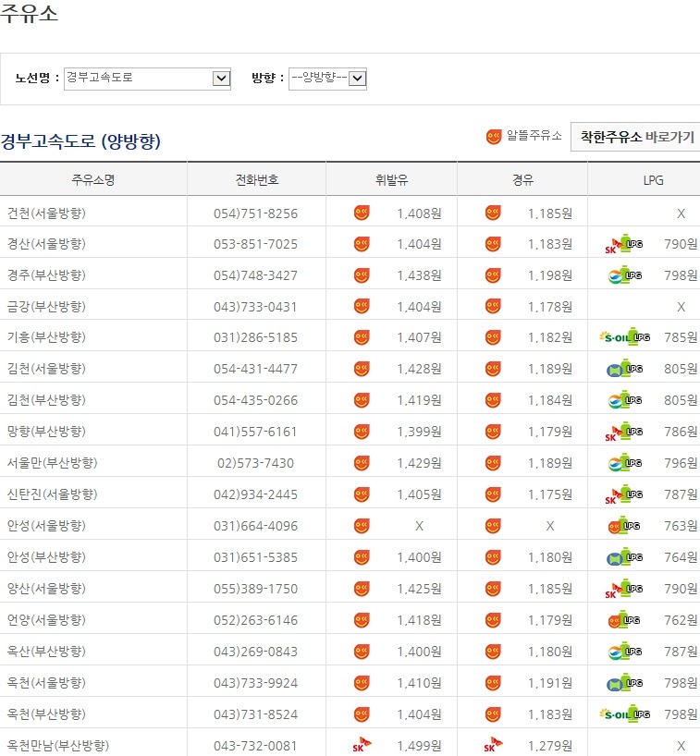Viewport: 700px width, 756px height.
Task: Click the 전화번호 column header
Action: point(257,180)
